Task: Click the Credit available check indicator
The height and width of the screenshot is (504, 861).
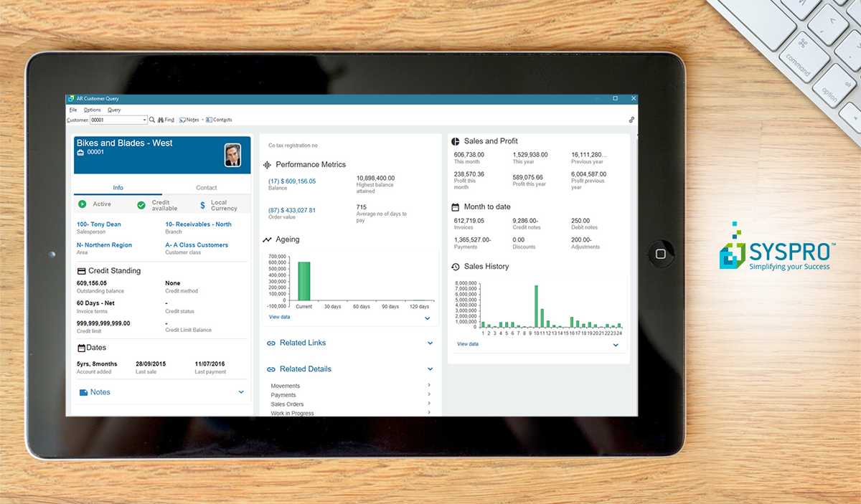Action: click(141, 205)
